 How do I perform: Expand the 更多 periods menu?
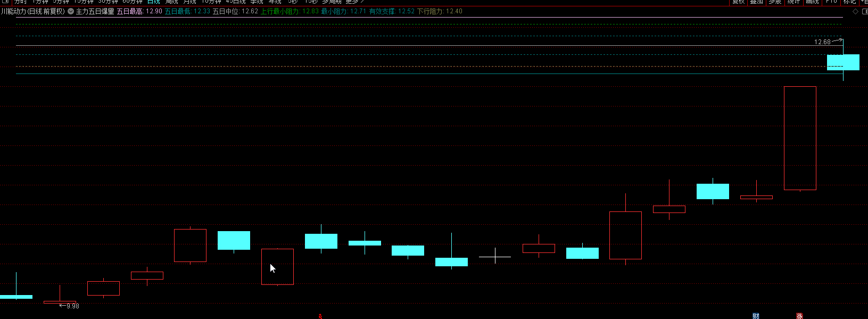(354, 2)
